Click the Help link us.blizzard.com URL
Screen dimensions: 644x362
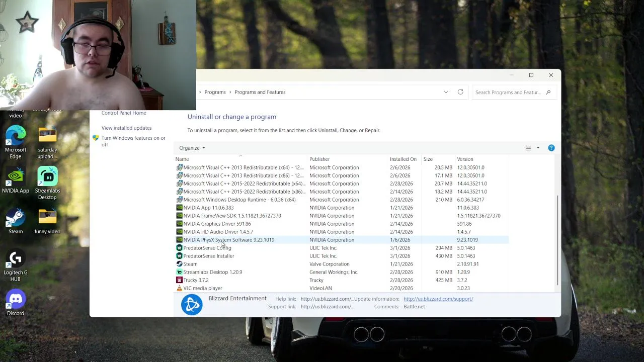(327, 299)
